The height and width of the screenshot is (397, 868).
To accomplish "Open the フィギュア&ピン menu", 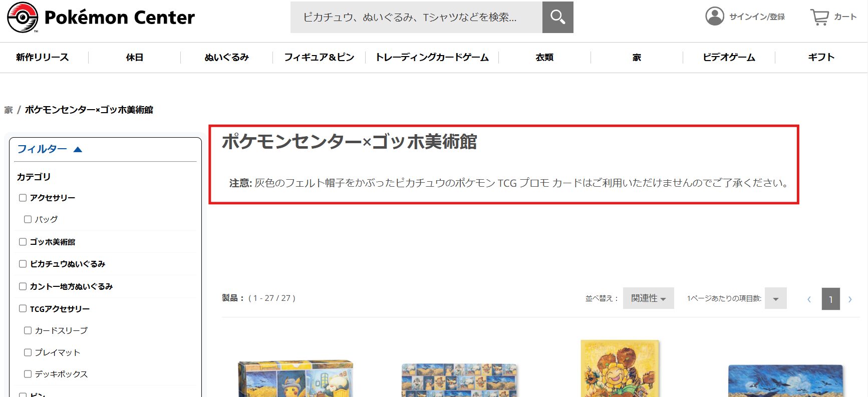I will tap(319, 57).
